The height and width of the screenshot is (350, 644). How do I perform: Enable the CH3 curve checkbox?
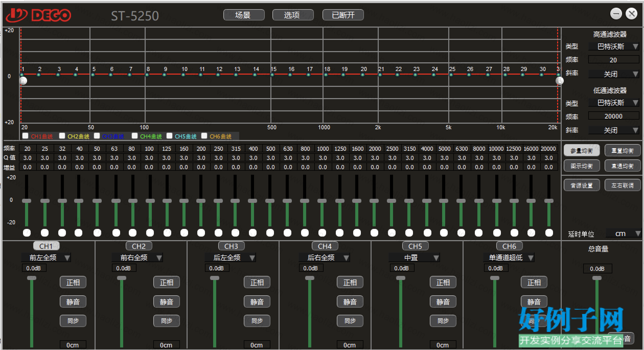click(97, 136)
